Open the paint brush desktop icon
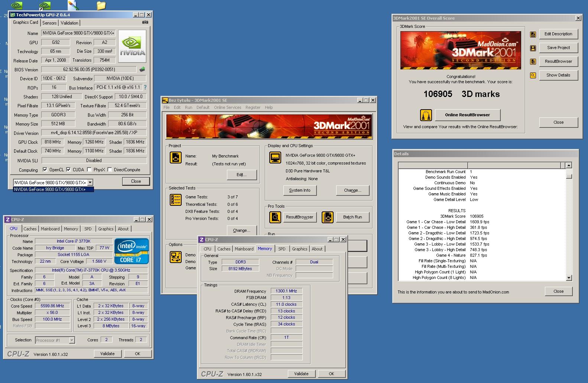The image size is (588, 383). pyautogui.click(x=73, y=5)
